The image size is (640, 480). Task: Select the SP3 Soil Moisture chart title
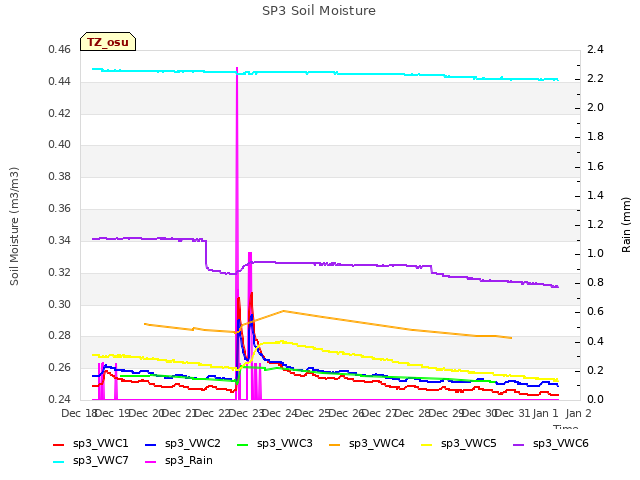(x=319, y=11)
